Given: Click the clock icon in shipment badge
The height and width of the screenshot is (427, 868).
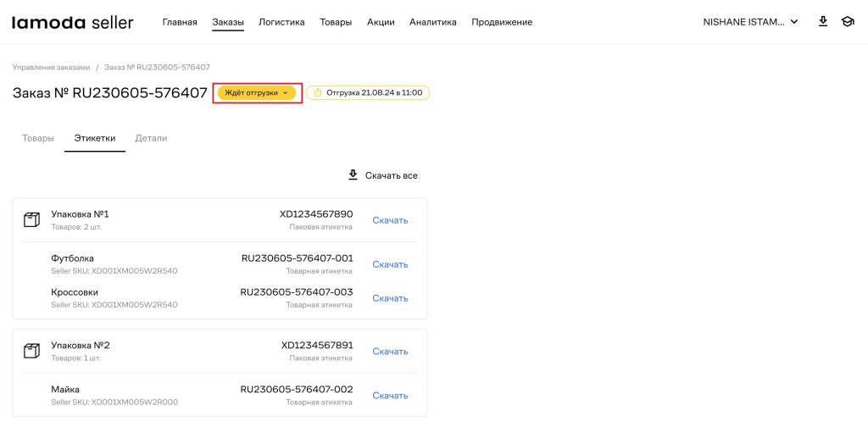Looking at the screenshot, I should coord(317,93).
